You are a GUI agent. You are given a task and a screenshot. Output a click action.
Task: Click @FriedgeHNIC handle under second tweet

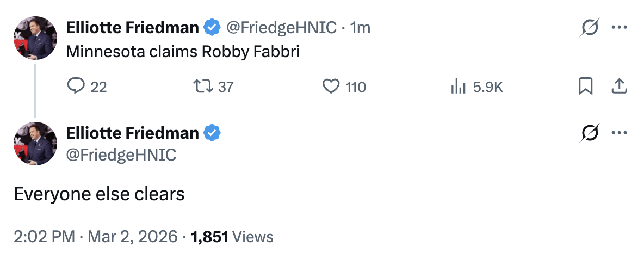pos(121,155)
